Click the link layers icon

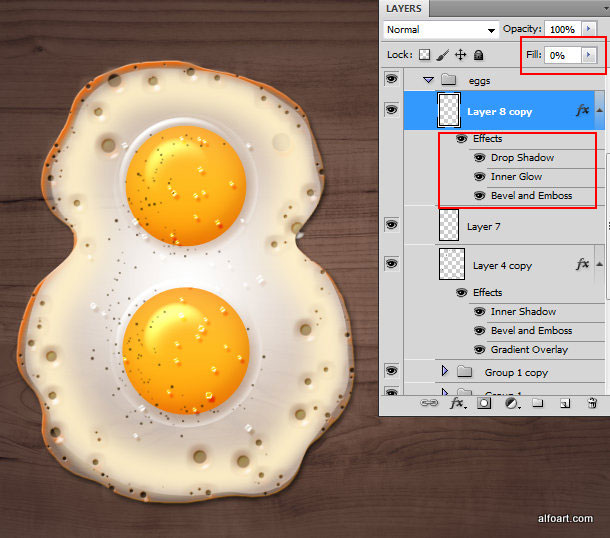point(430,403)
